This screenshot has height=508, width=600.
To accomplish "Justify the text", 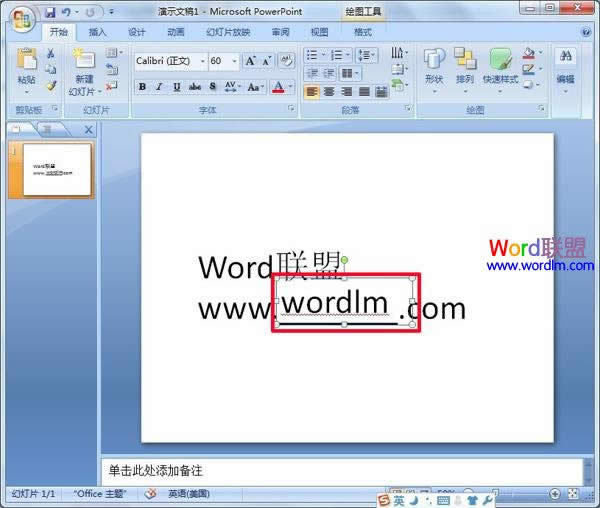I will tap(364, 92).
